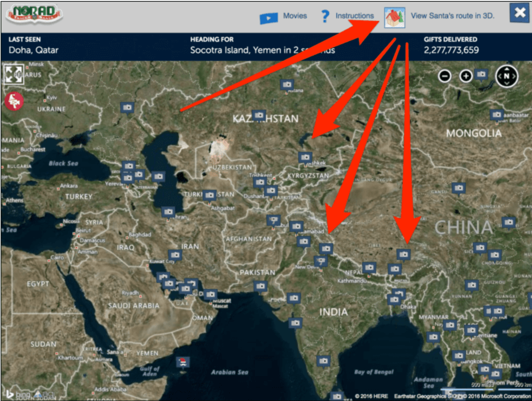Image resolution: width=532 pixels, height=401 pixels.
Task: Click the NORAD Tracks Santa logo
Action: click(33, 14)
